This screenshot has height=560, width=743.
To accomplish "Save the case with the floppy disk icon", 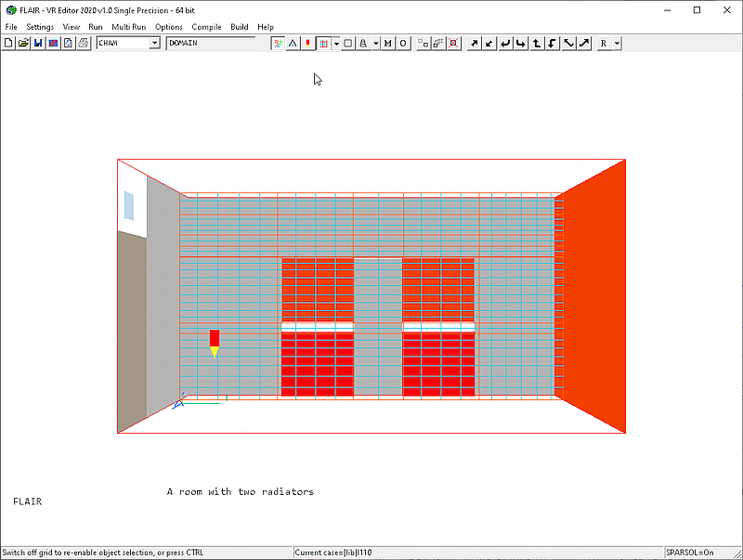I will click(x=38, y=44).
